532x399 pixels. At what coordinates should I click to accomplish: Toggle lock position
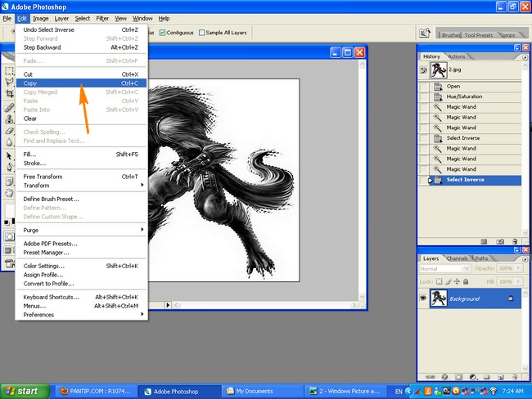[x=457, y=281]
